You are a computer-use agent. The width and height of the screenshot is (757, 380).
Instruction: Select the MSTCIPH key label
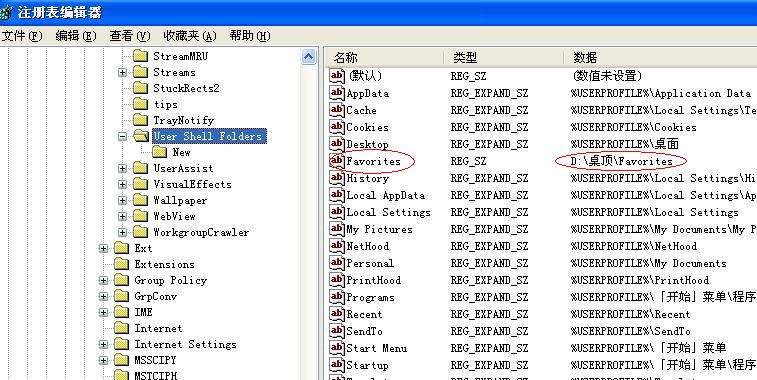tap(155, 375)
